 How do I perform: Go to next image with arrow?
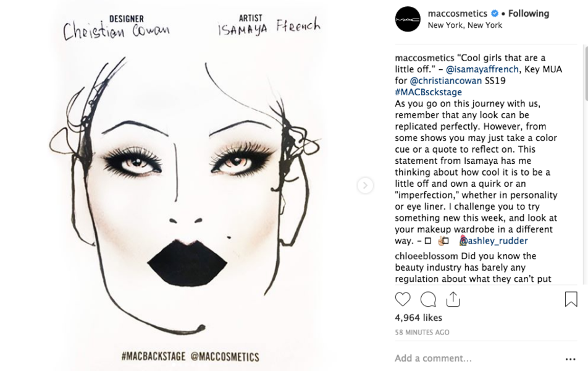tap(365, 185)
